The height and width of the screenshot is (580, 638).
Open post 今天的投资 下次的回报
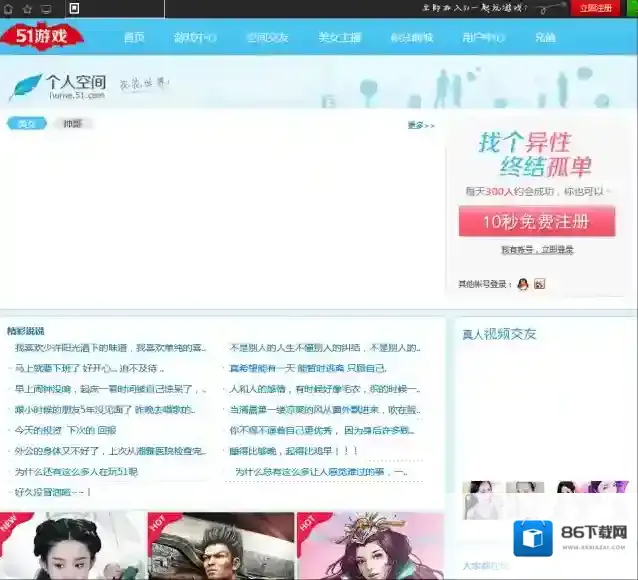tap(66, 430)
